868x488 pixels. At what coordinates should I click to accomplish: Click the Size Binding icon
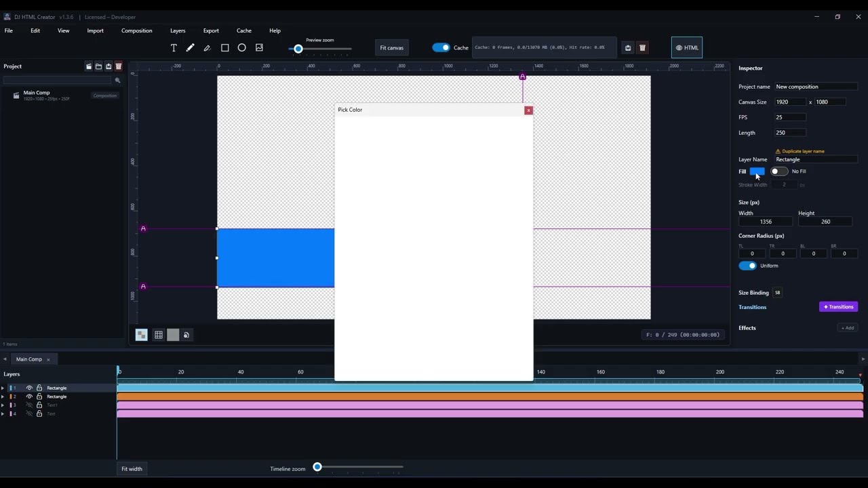pyautogui.click(x=777, y=293)
